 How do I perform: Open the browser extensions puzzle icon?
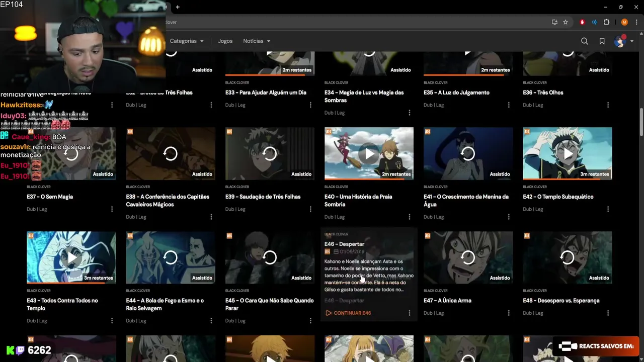[x=607, y=22]
